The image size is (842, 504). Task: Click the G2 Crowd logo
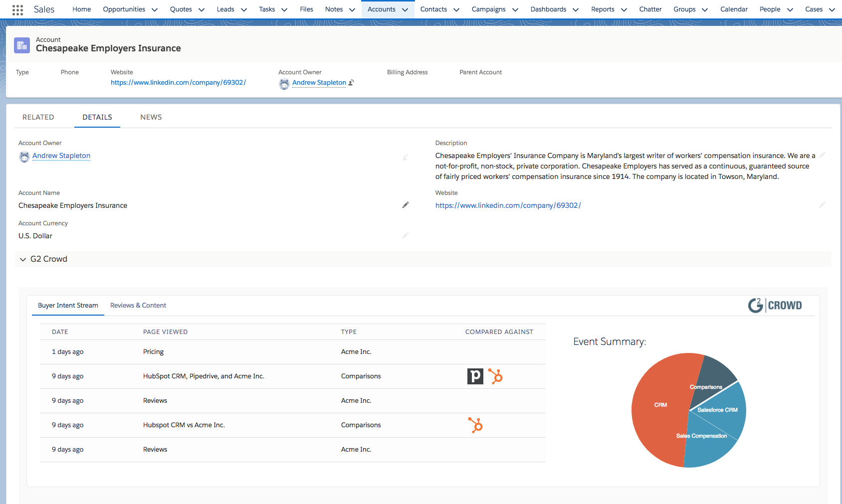pos(775,305)
